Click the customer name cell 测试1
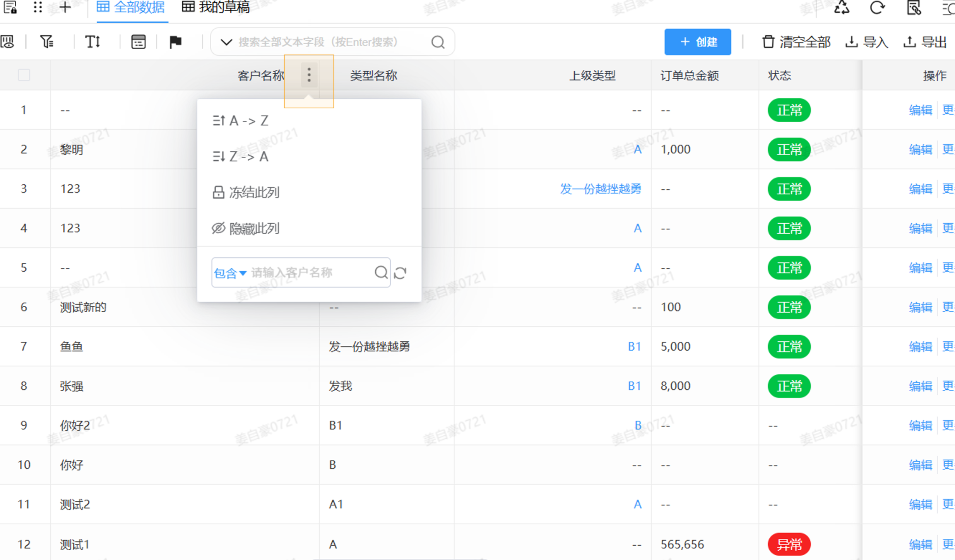This screenshot has width=955, height=560. [x=75, y=544]
